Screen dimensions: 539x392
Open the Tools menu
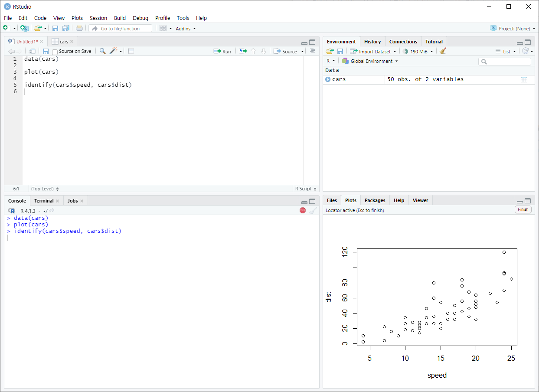(183, 18)
